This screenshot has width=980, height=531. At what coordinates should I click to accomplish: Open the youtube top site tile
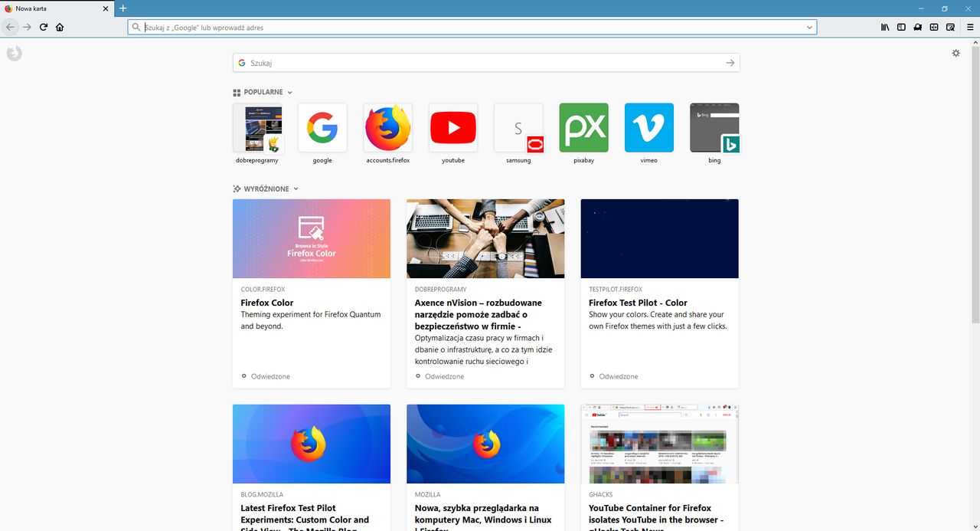click(x=453, y=128)
